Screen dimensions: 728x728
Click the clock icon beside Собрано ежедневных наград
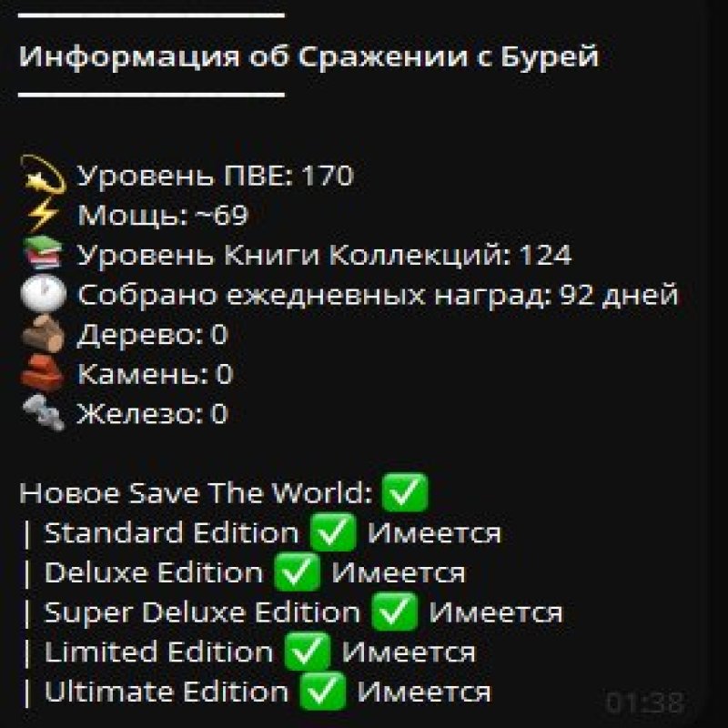click(44, 293)
